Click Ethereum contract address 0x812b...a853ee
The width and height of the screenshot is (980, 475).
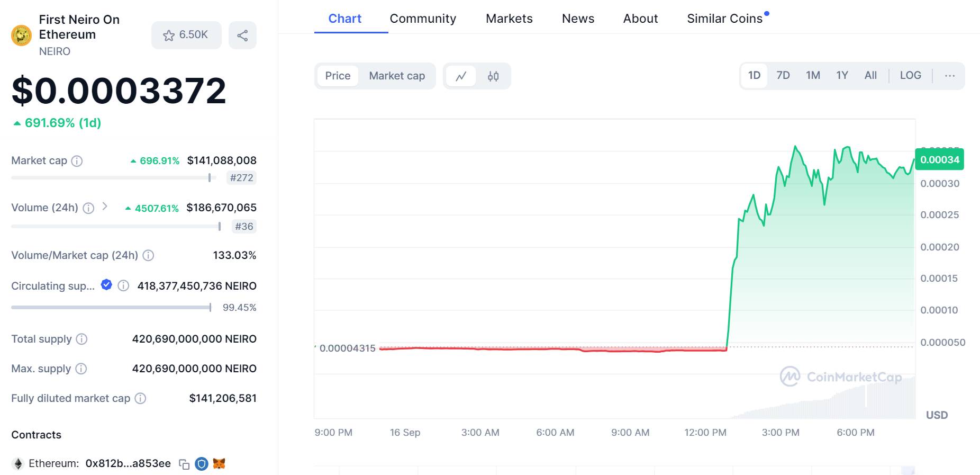pos(128,464)
